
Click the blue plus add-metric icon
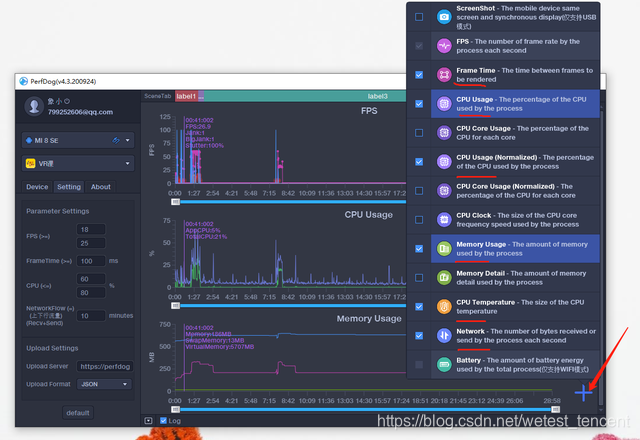click(x=583, y=393)
